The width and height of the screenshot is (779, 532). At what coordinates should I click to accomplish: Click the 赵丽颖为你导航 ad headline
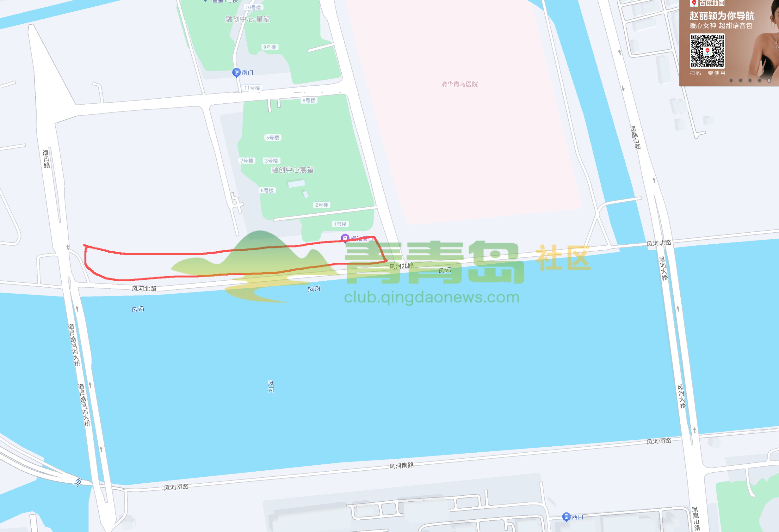tap(722, 16)
